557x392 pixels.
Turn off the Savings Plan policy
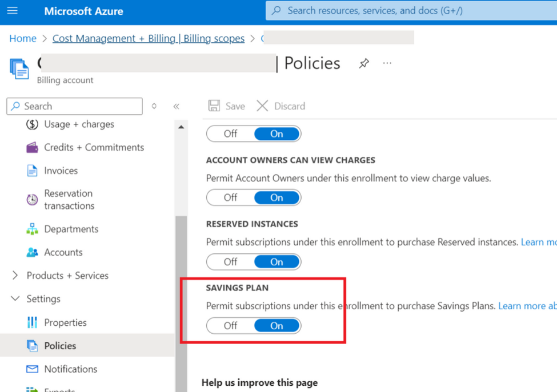[x=230, y=326]
